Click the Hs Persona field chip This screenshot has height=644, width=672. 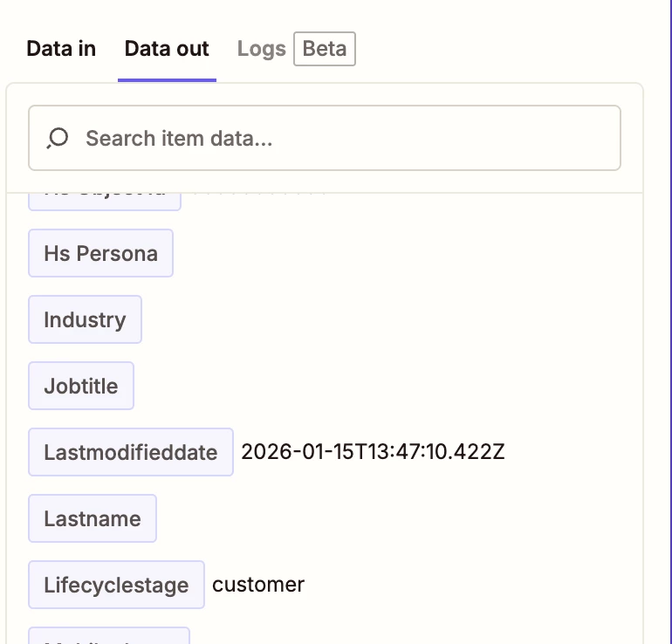(x=100, y=253)
